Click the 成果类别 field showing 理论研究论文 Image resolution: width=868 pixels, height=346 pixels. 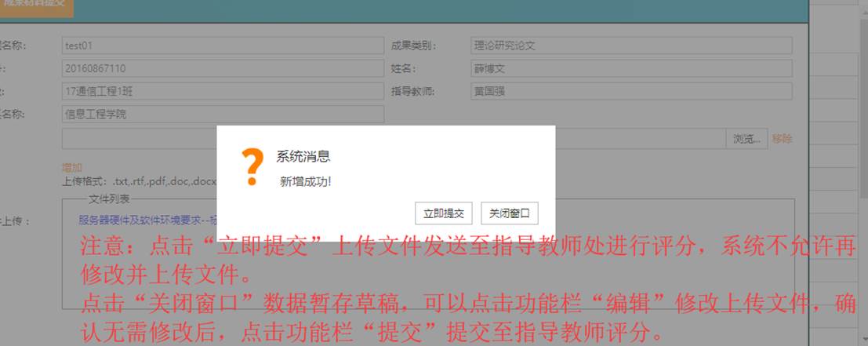point(630,46)
